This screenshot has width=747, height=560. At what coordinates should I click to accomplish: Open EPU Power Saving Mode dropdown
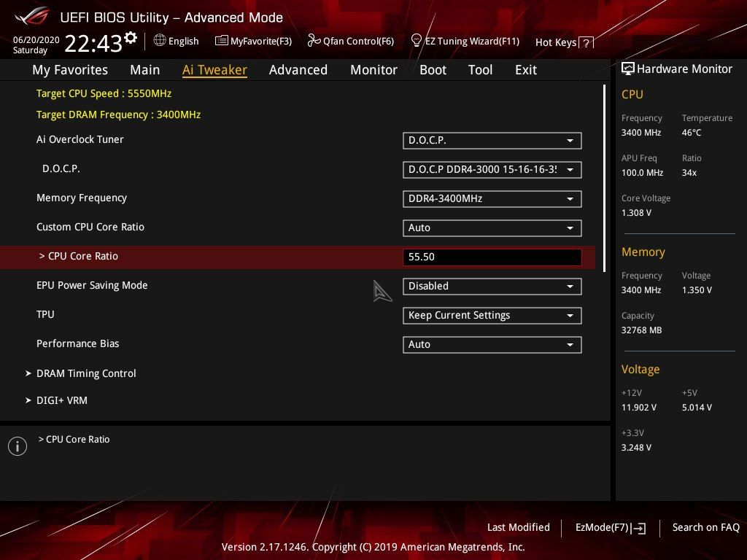[492, 286]
